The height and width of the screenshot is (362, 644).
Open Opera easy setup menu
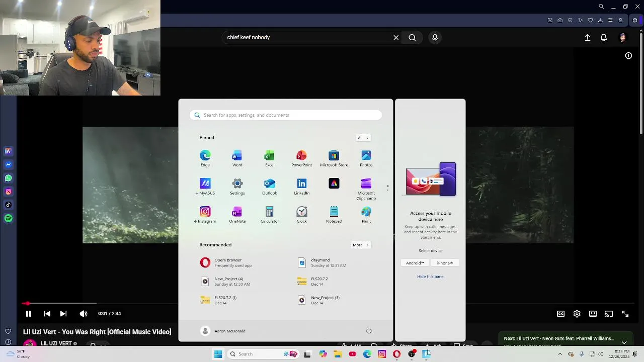coord(610,20)
